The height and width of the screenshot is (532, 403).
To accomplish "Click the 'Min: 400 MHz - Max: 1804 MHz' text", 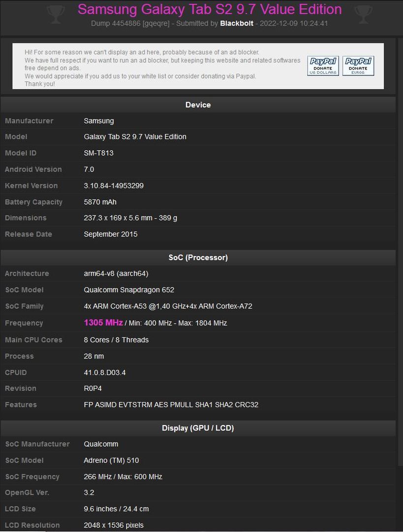I will pyautogui.click(x=178, y=323).
